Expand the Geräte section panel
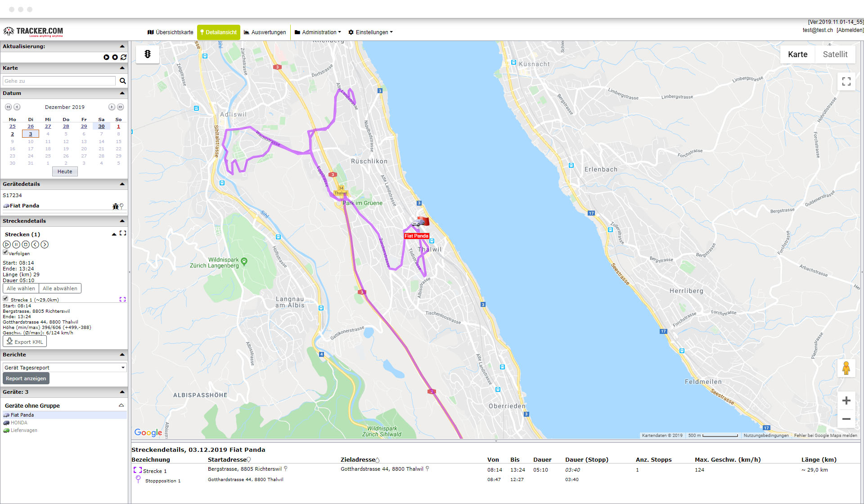This screenshot has width=864, height=504. [x=122, y=391]
